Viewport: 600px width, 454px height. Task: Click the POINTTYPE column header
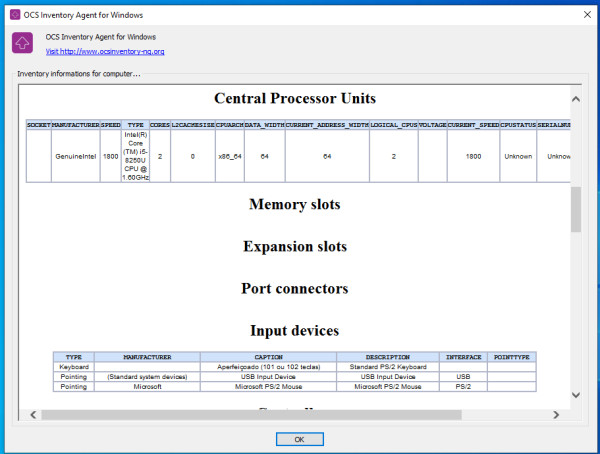click(512, 357)
